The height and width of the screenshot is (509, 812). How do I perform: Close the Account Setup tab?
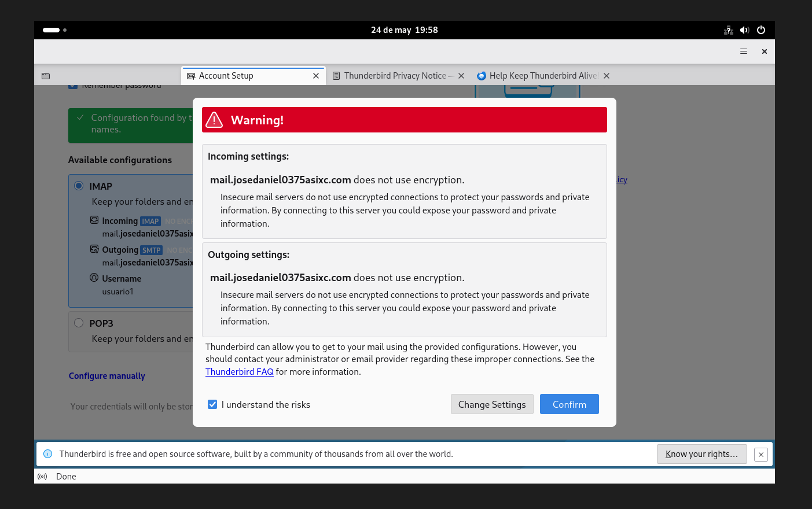click(x=316, y=76)
